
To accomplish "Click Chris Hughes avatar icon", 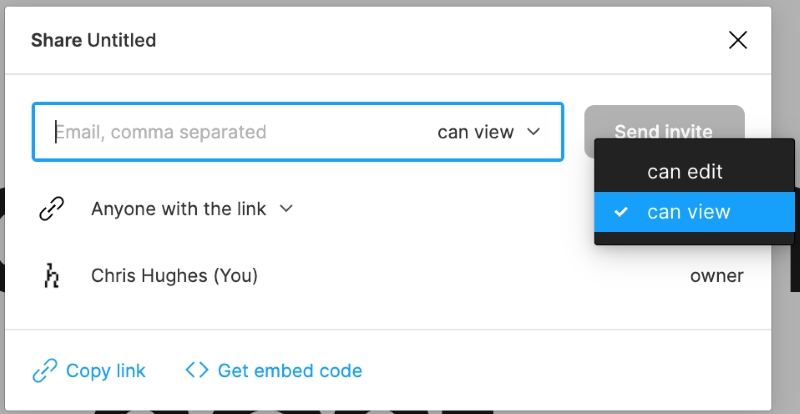I will click(52, 276).
